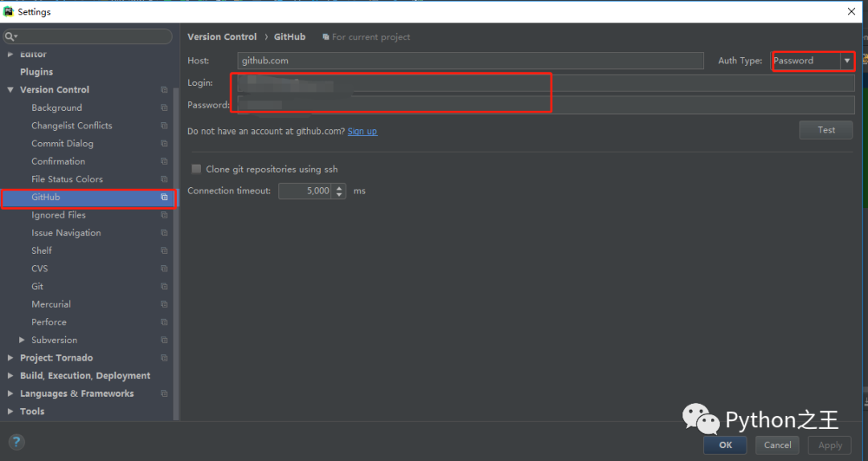
Task: Click the Apply button
Action: (829, 445)
